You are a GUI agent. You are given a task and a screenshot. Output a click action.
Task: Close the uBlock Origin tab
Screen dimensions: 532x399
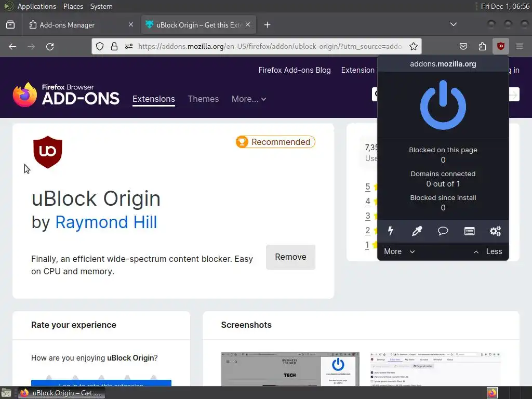pos(248,24)
